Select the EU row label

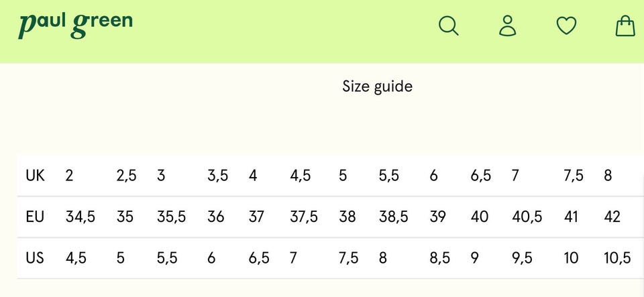point(35,217)
